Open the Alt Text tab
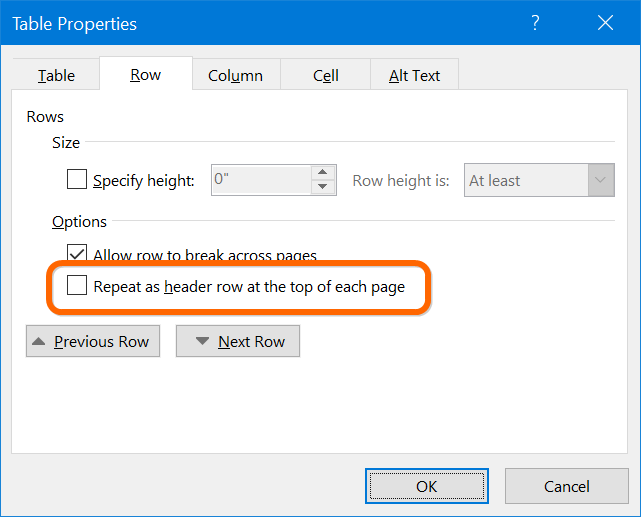This screenshot has width=641, height=517. coord(413,76)
